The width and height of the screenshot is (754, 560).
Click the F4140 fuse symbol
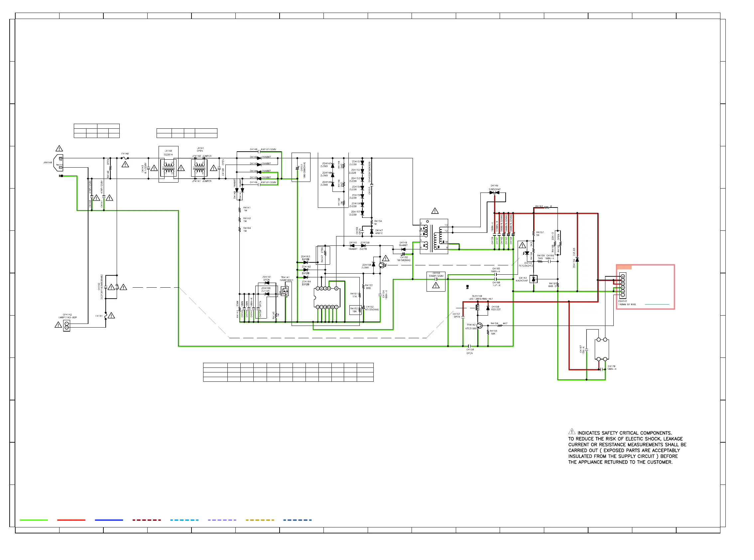125,158
